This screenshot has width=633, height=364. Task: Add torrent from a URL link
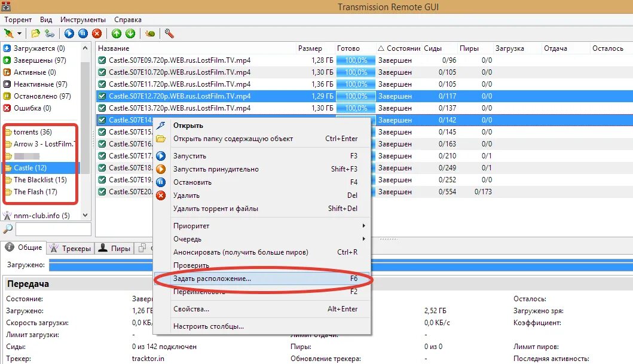49,33
